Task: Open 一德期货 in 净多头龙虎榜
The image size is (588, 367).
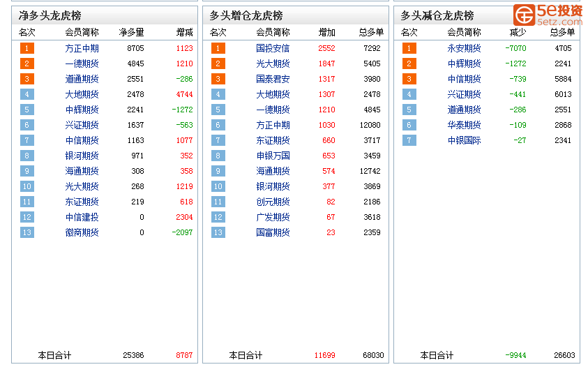Action: tap(82, 63)
